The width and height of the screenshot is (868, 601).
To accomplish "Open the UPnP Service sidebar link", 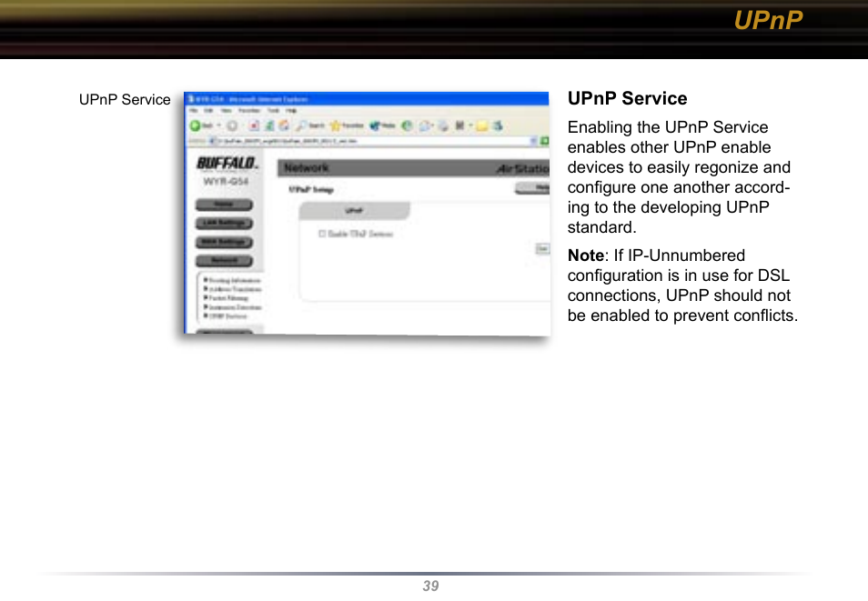I will coord(227,316).
